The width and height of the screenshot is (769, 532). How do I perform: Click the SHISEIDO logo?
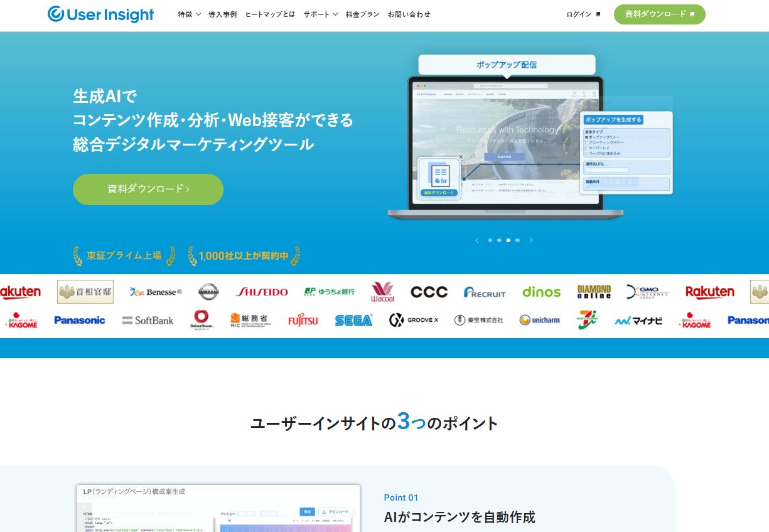coord(262,292)
